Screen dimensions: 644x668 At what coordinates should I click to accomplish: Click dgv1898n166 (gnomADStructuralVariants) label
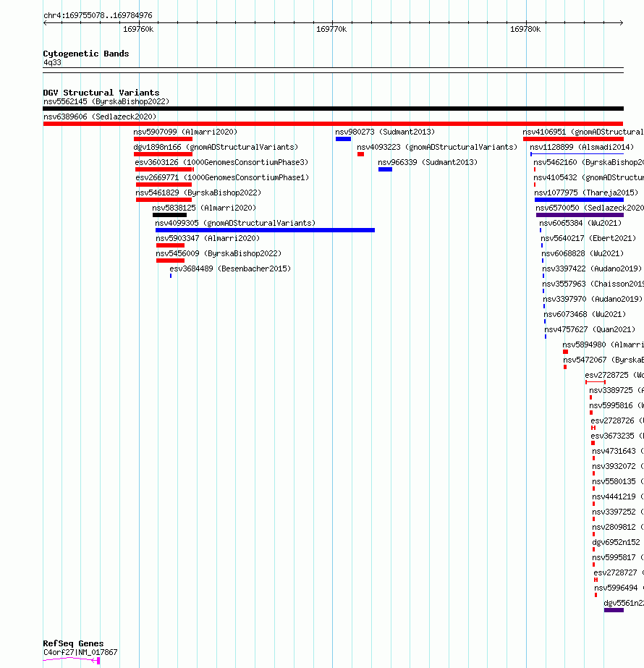click(216, 148)
